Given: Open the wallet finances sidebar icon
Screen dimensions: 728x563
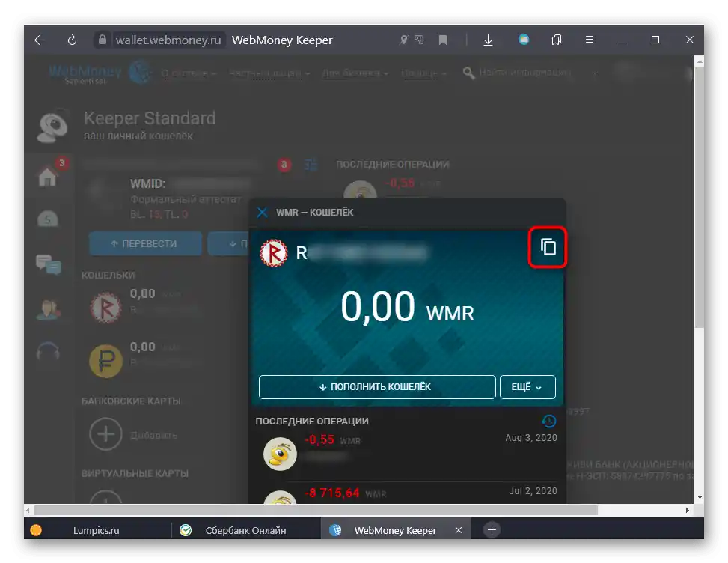Looking at the screenshot, I should [x=48, y=219].
